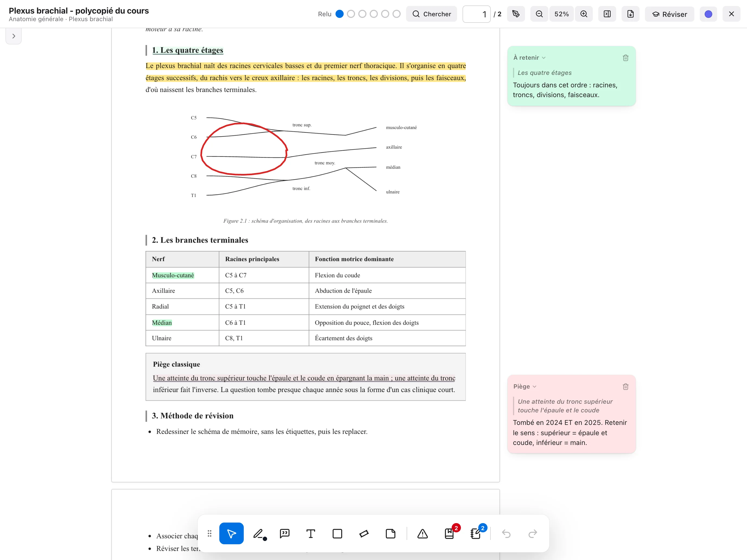Image resolution: width=747 pixels, height=560 pixels.
Task: Toggle the side panel layout icon
Action: [607, 14]
